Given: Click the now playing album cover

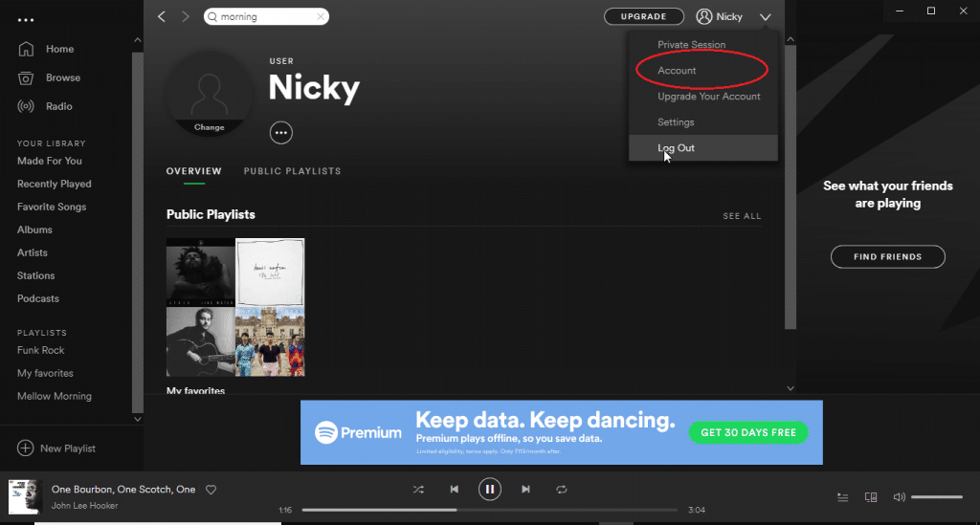Looking at the screenshot, I should (25, 497).
